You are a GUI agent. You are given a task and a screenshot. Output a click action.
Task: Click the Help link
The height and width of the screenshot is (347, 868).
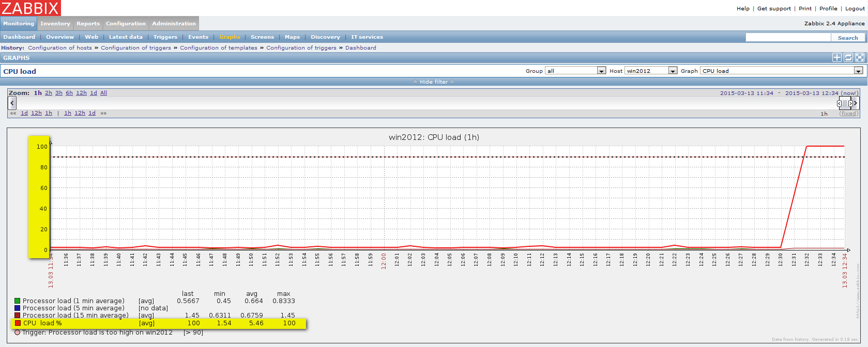click(x=743, y=9)
